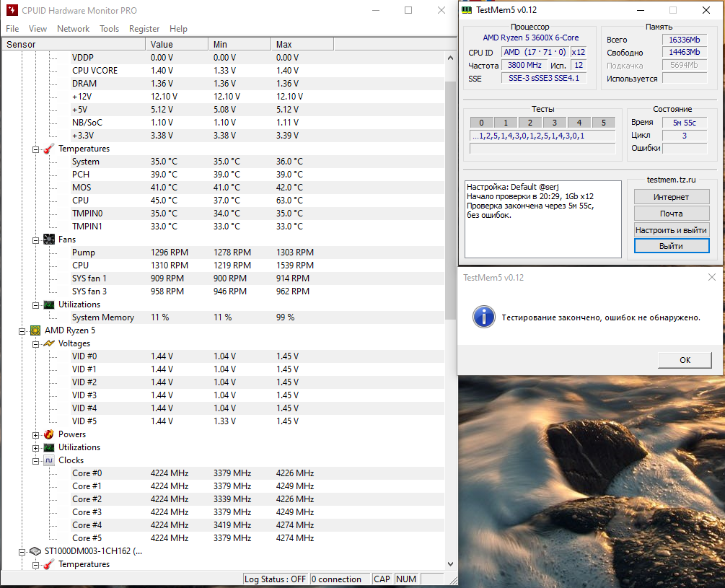Collapse the AMD Ryzen 5 node
Image resolution: width=725 pixels, height=588 pixels.
click(22, 331)
